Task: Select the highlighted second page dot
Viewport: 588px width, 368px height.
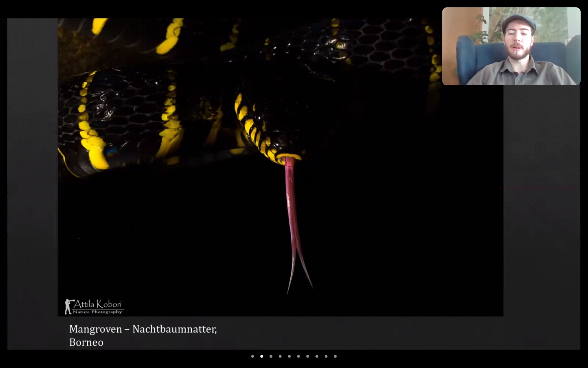Action: [x=262, y=356]
